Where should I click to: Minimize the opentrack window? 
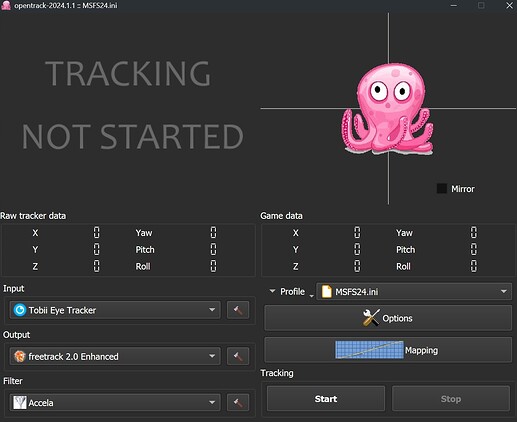click(453, 5)
